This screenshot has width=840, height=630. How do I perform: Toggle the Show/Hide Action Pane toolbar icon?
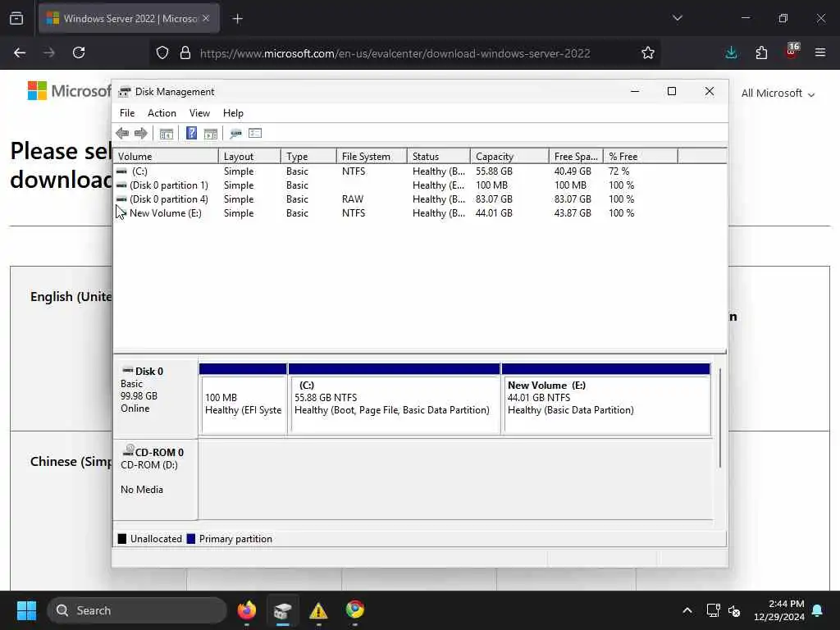coord(211,134)
